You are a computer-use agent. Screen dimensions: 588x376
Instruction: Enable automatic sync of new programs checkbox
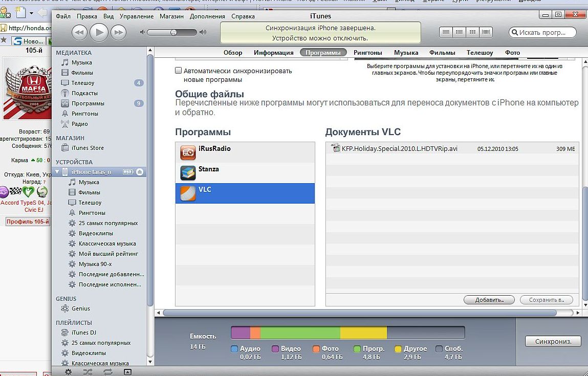pyautogui.click(x=179, y=71)
